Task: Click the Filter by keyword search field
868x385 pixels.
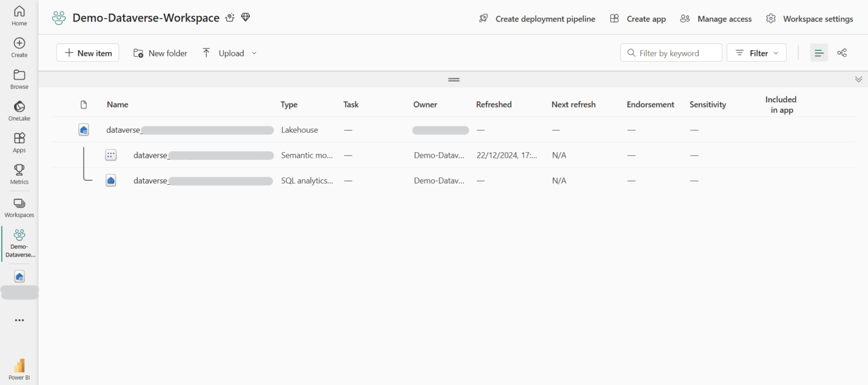Action: (x=671, y=53)
